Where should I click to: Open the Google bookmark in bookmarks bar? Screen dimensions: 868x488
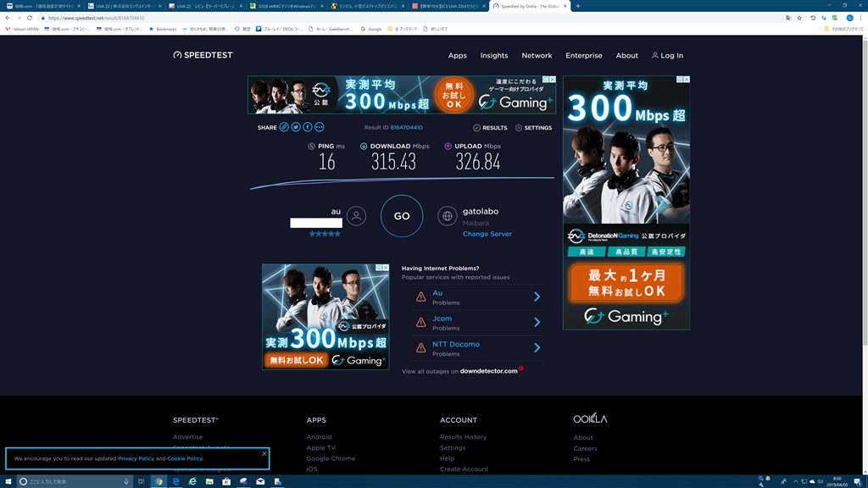point(371,29)
